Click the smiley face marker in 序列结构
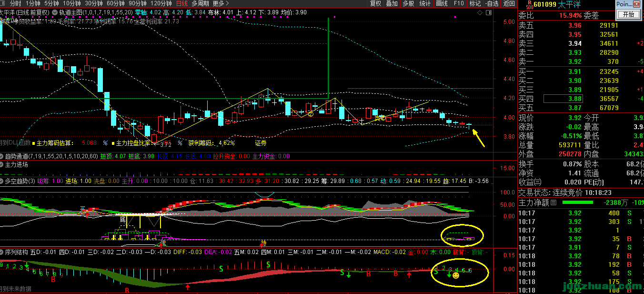Screen dimensions: 644x294 (456, 275)
